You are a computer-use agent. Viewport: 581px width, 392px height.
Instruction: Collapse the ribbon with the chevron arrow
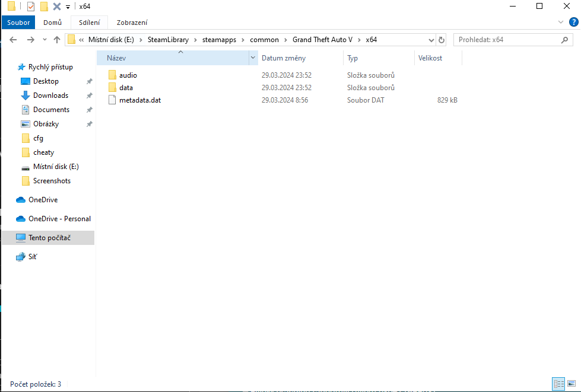point(561,22)
